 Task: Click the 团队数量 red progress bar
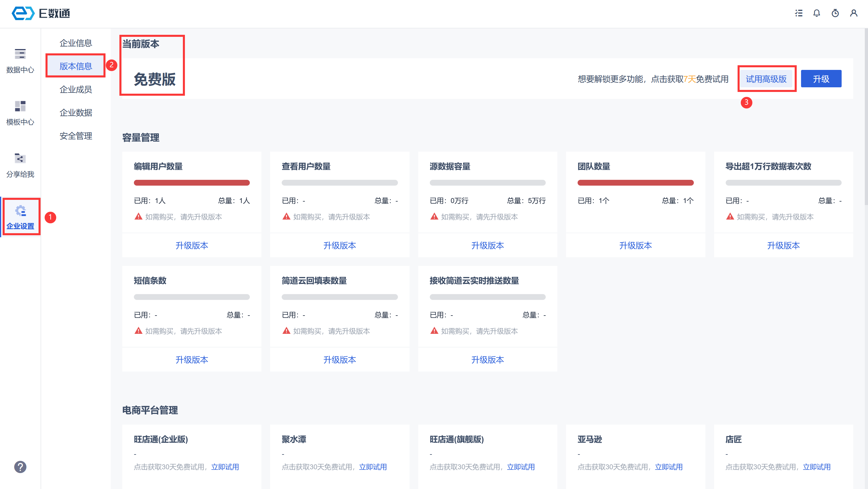click(635, 183)
